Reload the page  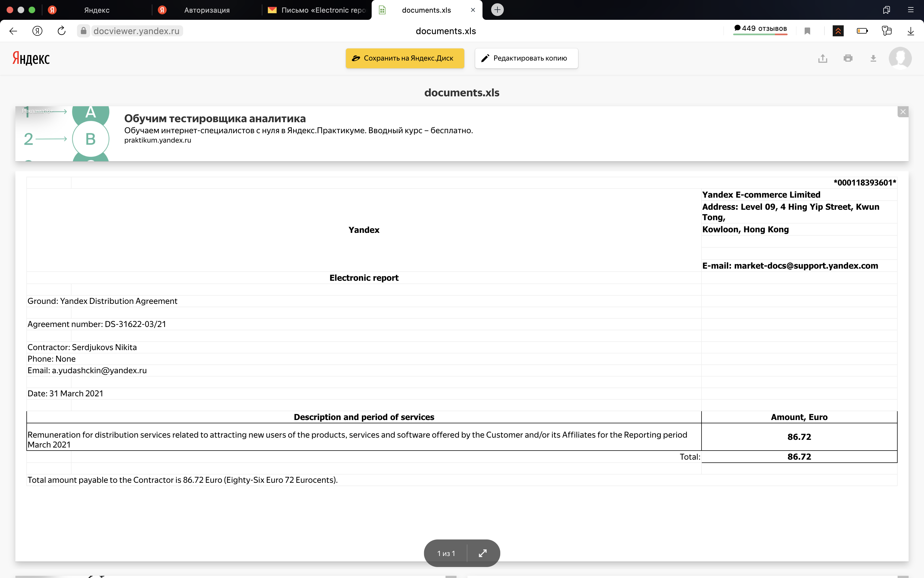[62, 31]
